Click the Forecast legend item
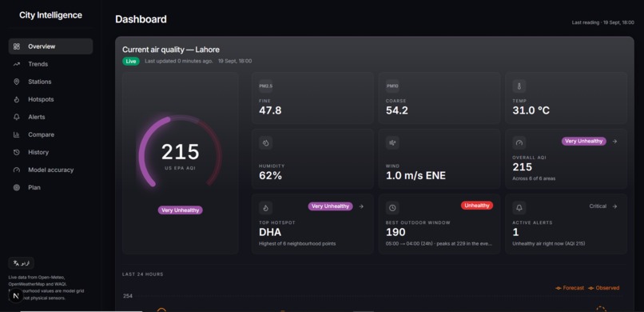 [570, 288]
